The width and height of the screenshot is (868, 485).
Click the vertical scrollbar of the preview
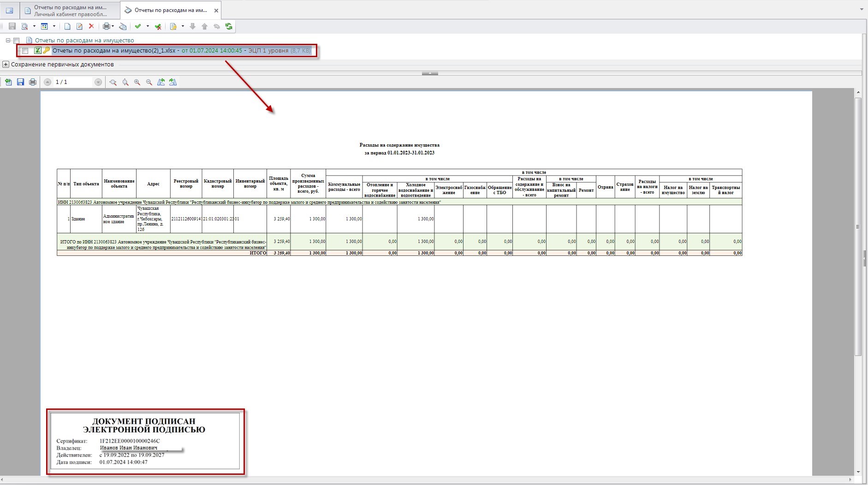858,226
